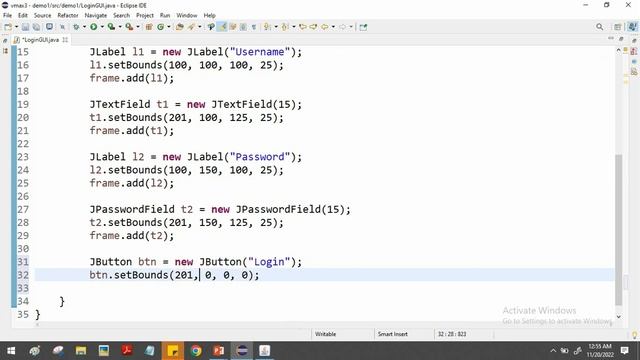Image resolution: width=640 pixels, height=360 pixels.
Task: Run the program with the green Run button
Action: [x=93, y=27]
